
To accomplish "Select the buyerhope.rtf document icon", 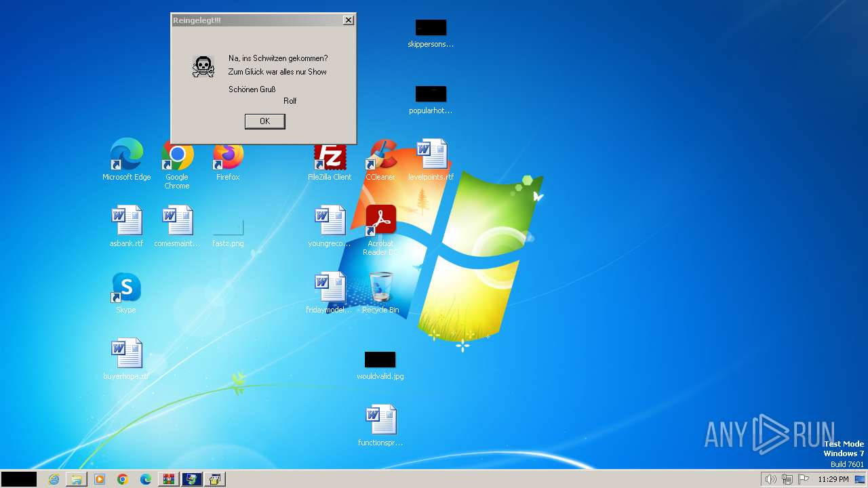I will [126, 359].
